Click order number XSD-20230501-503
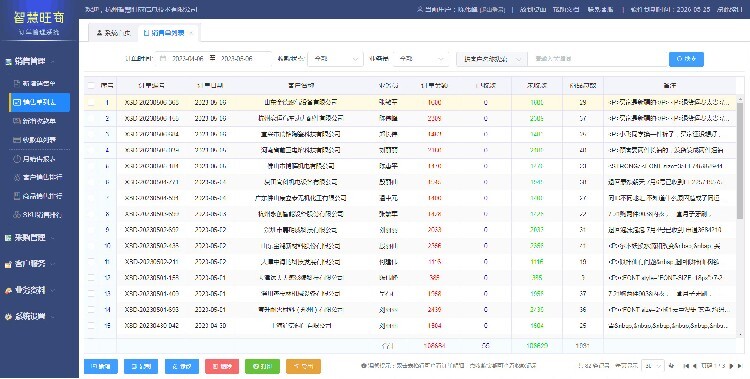750x379 pixels. tap(152, 310)
